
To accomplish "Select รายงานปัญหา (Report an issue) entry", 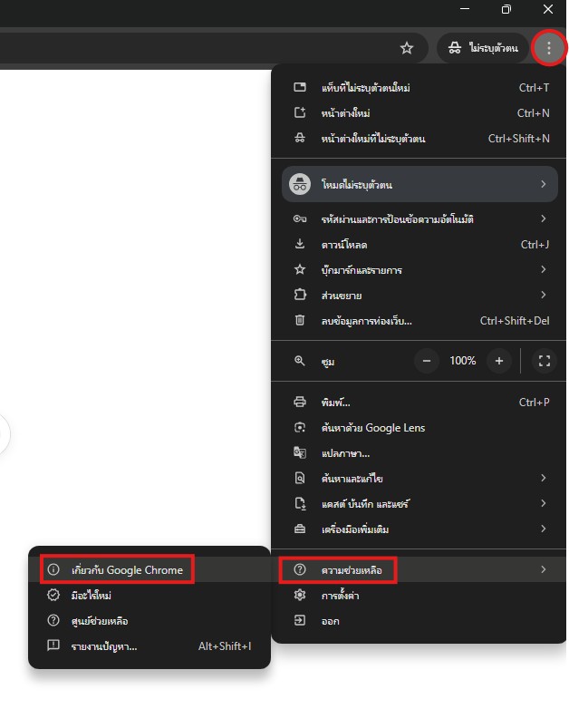I will tap(104, 646).
